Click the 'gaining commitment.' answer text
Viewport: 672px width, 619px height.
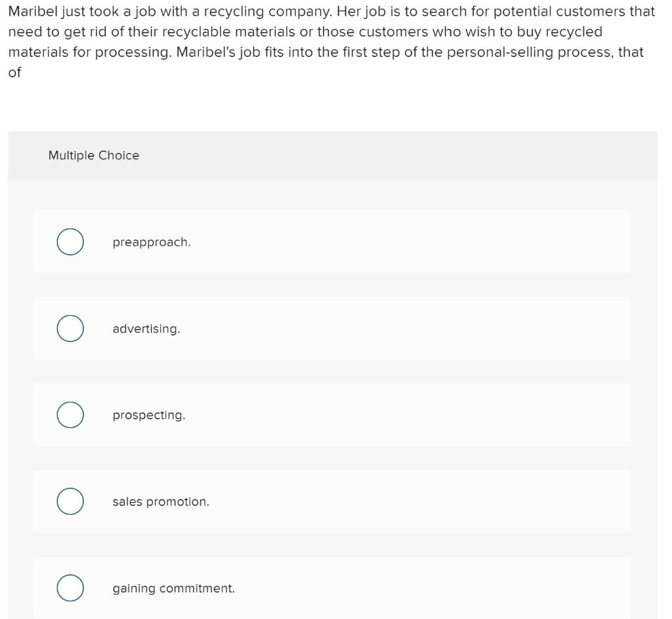[x=173, y=589]
